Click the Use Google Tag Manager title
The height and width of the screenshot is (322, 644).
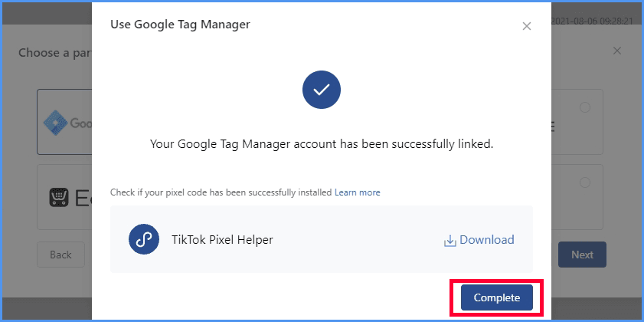pos(180,25)
